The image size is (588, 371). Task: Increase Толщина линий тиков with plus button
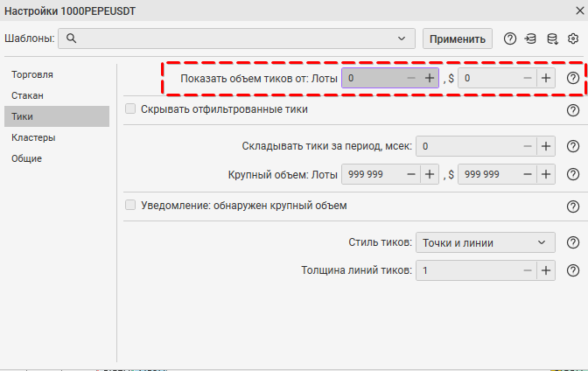click(545, 270)
